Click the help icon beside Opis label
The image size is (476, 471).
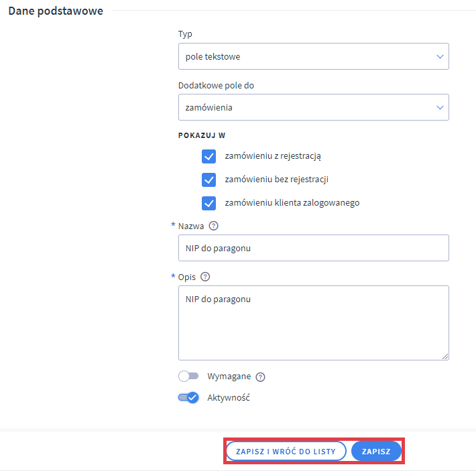(x=205, y=277)
